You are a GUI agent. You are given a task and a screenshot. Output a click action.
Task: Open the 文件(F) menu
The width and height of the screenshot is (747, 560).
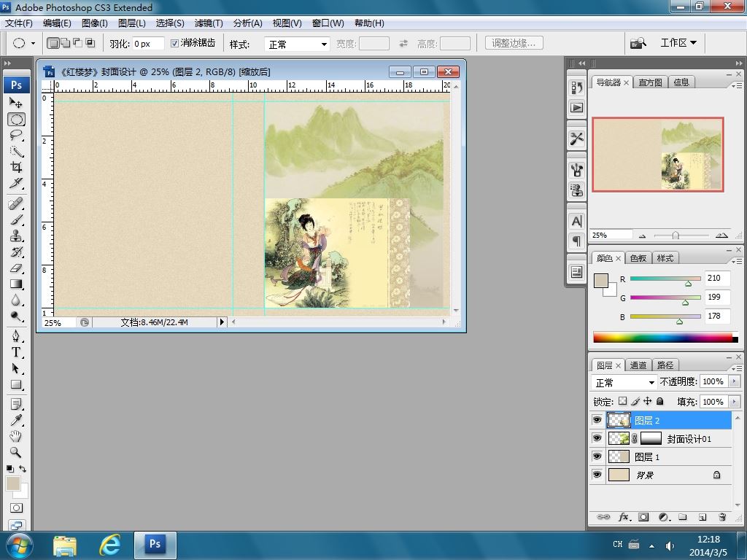[18, 23]
